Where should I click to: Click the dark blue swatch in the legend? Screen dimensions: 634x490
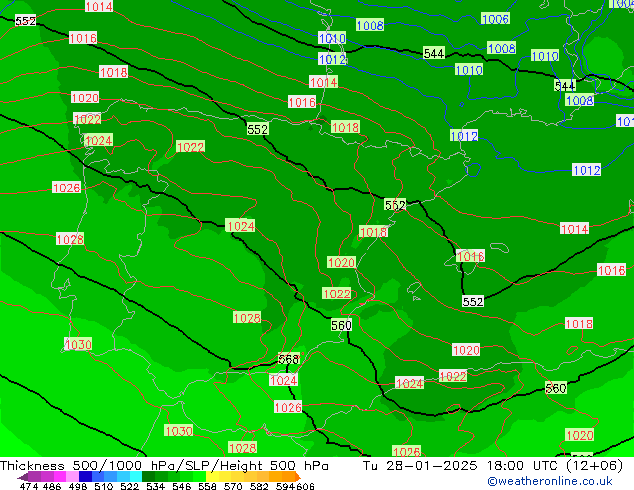pos(85,476)
